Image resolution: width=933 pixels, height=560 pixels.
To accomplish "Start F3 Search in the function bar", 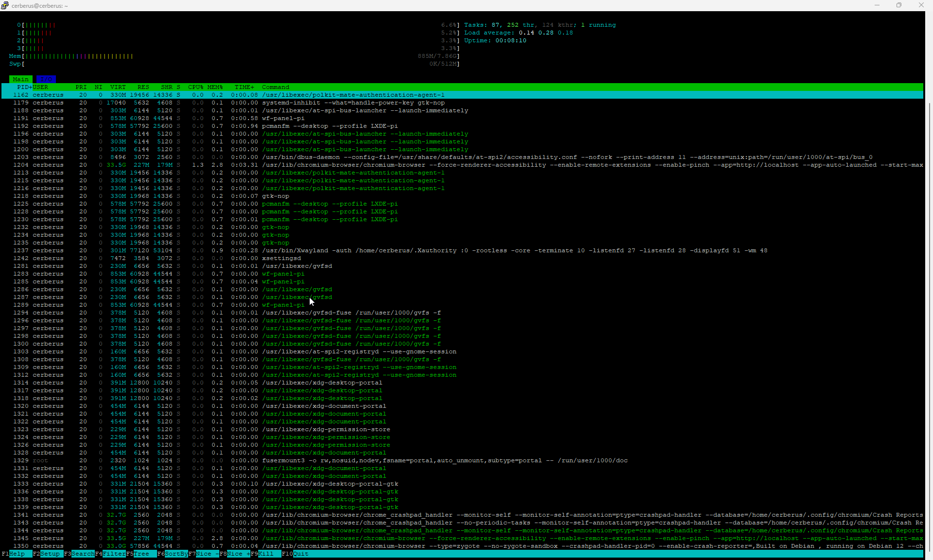I will coord(79,554).
